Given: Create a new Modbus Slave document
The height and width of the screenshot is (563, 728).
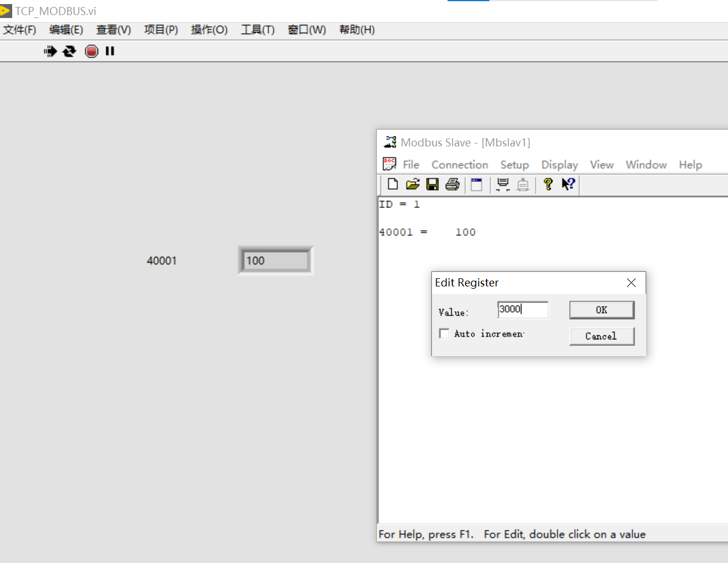Looking at the screenshot, I should pos(392,184).
